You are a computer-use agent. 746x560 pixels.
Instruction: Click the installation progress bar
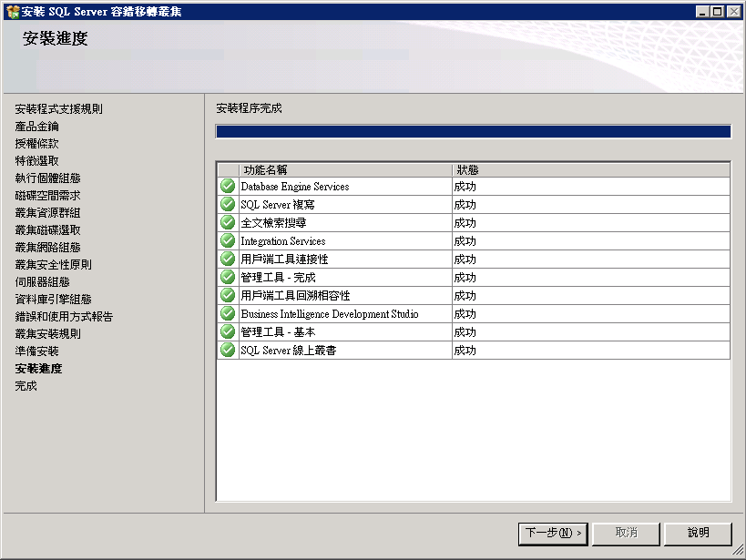[473, 131]
